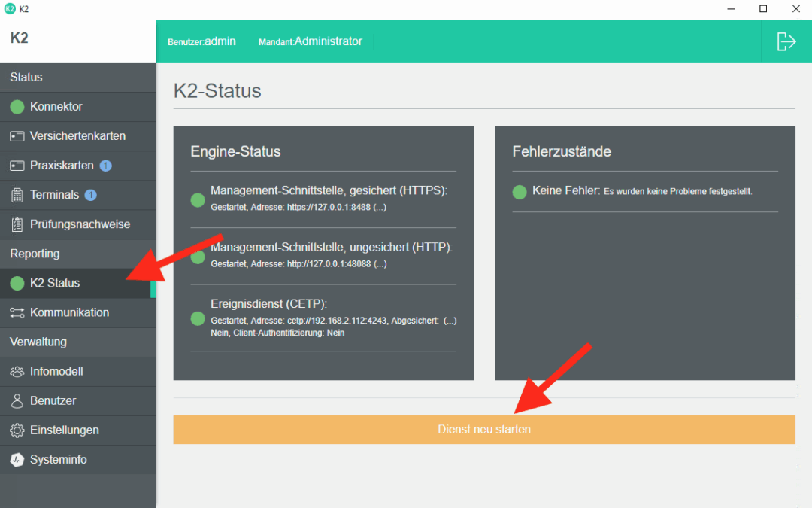Click the blue badge on Praxiskarten
This screenshot has height=508, width=812.
tap(106, 166)
